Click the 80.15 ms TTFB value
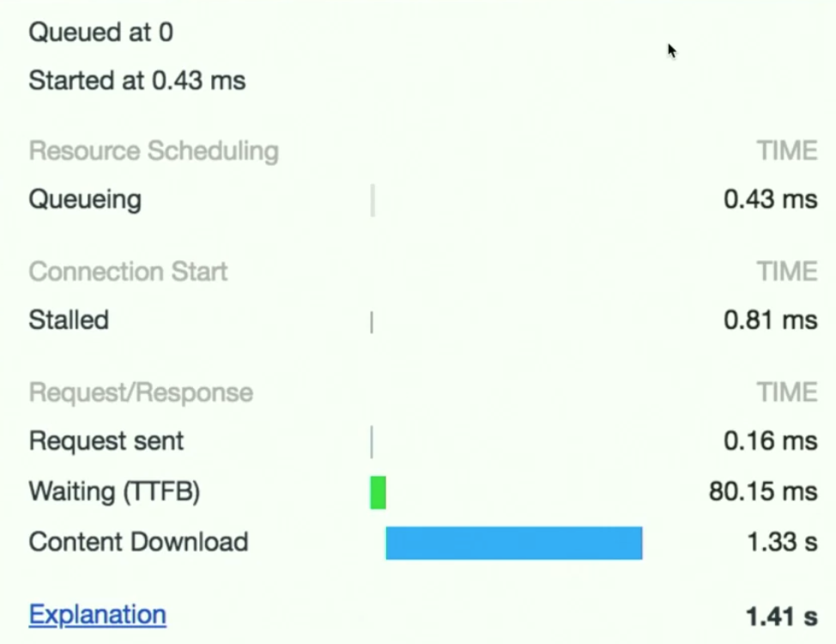The width and height of the screenshot is (836, 644). coord(762,492)
